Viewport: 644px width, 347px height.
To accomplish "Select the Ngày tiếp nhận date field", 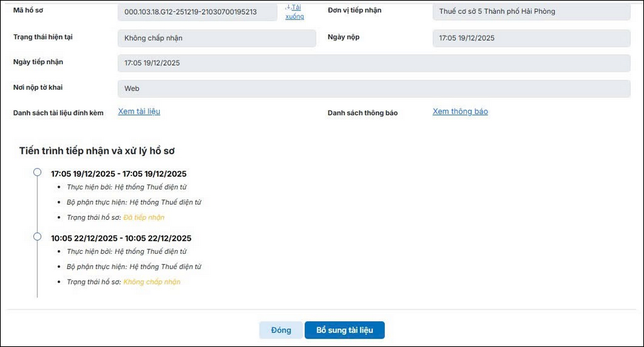I will tap(374, 63).
